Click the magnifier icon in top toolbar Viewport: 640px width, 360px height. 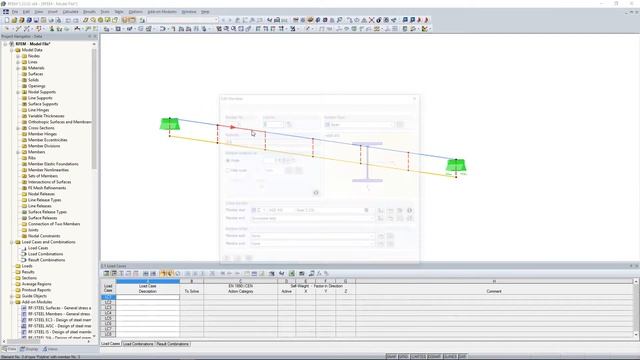tap(93, 20)
